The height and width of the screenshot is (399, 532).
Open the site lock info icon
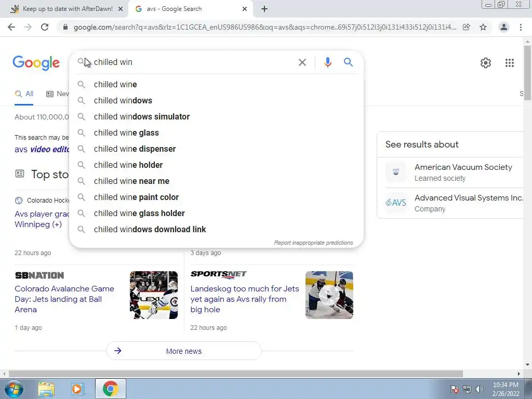(65, 27)
